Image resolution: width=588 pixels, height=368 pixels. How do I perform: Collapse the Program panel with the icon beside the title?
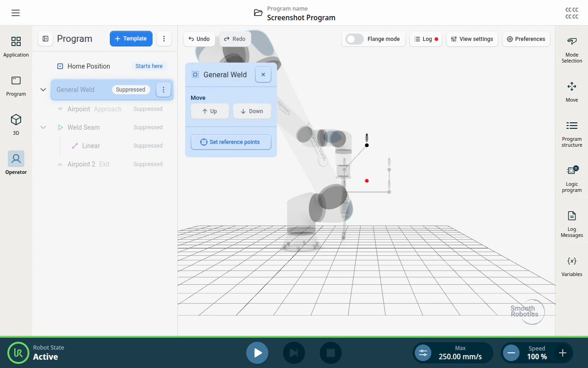[x=45, y=39]
